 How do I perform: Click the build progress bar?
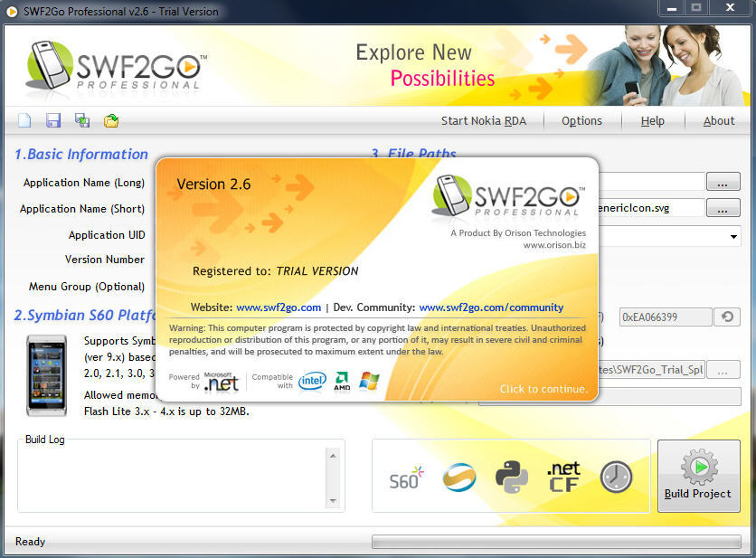556,541
